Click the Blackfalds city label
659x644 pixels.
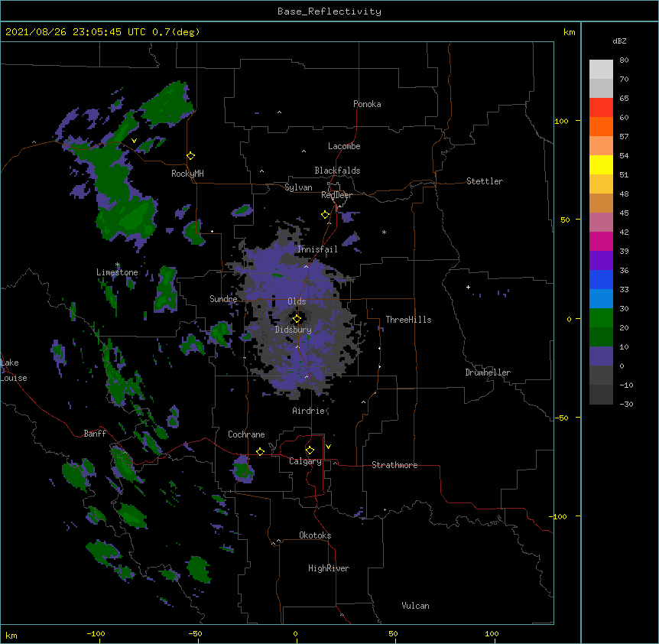[337, 171]
